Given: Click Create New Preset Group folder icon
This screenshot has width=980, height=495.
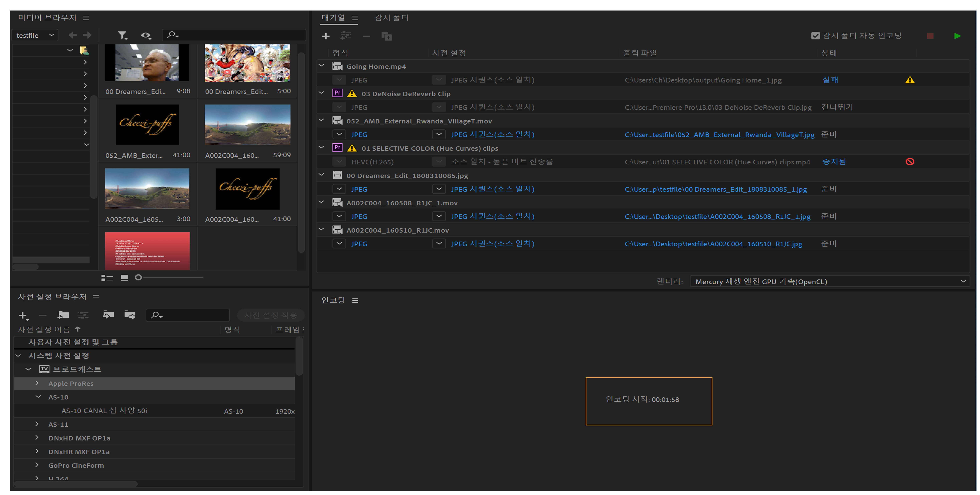Looking at the screenshot, I should click(63, 315).
